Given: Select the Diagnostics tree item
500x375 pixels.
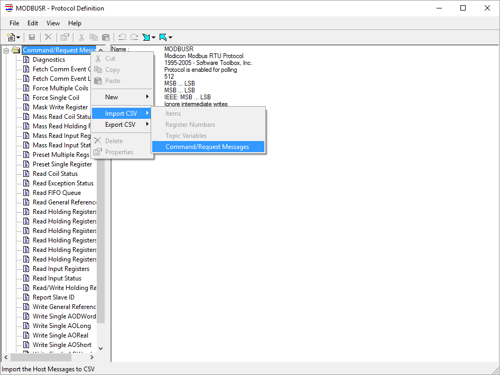Looking at the screenshot, I should [49, 60].
